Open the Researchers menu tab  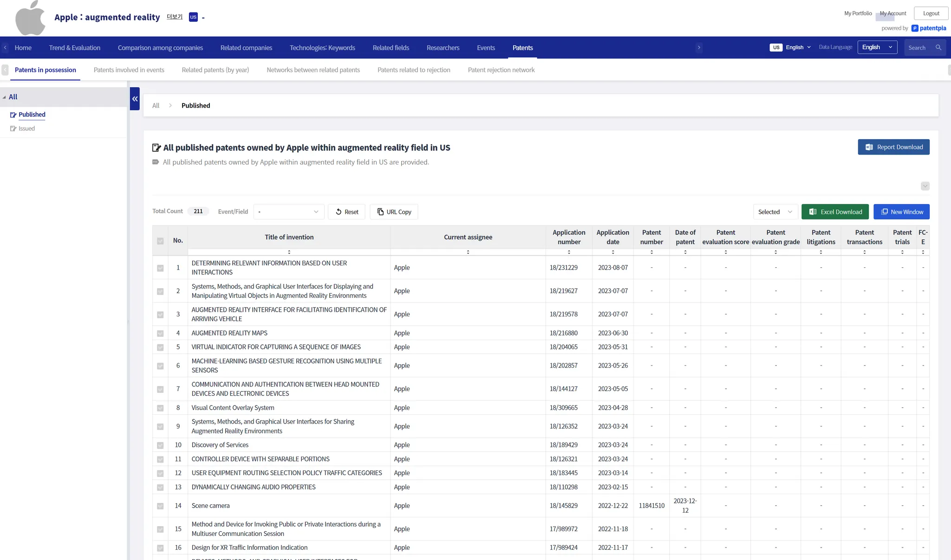[443, 48]
